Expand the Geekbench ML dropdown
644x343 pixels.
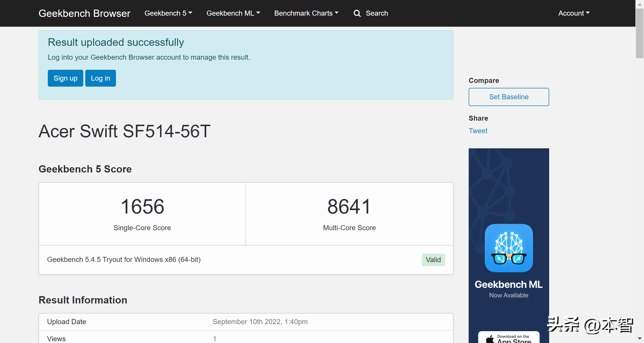(x=233, y=13)
